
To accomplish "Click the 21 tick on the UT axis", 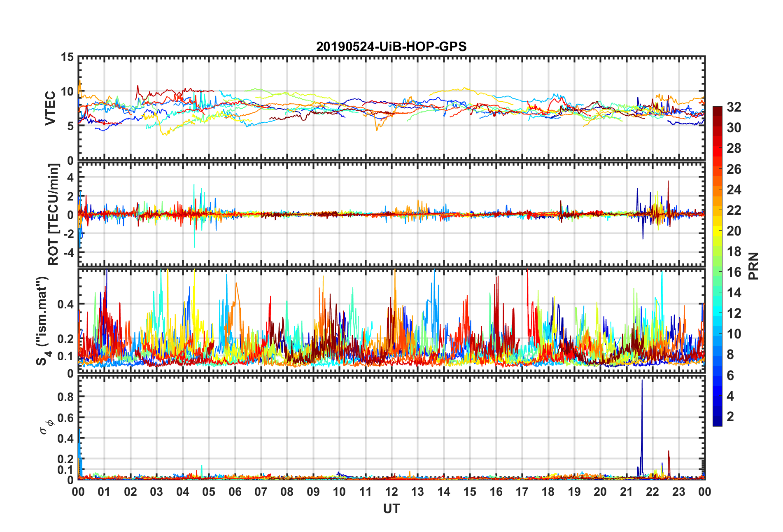I will tap(627, 492).
